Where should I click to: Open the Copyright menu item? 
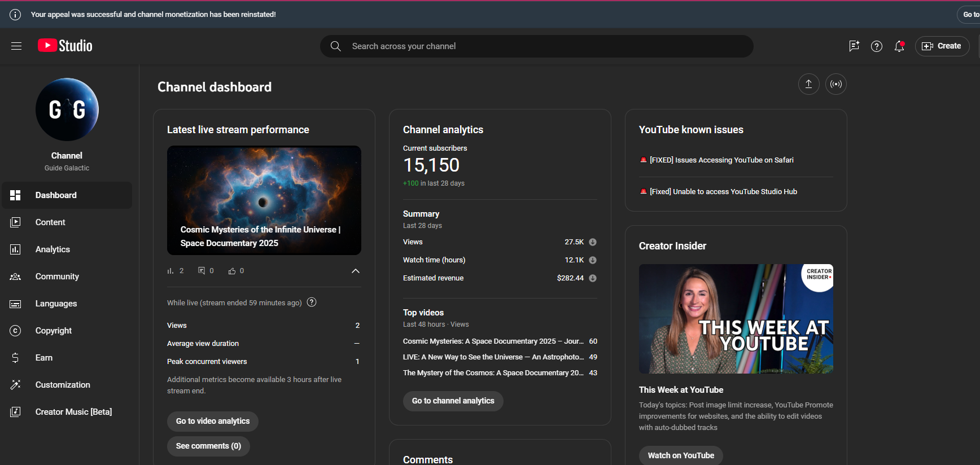click(x=67, y=331)
